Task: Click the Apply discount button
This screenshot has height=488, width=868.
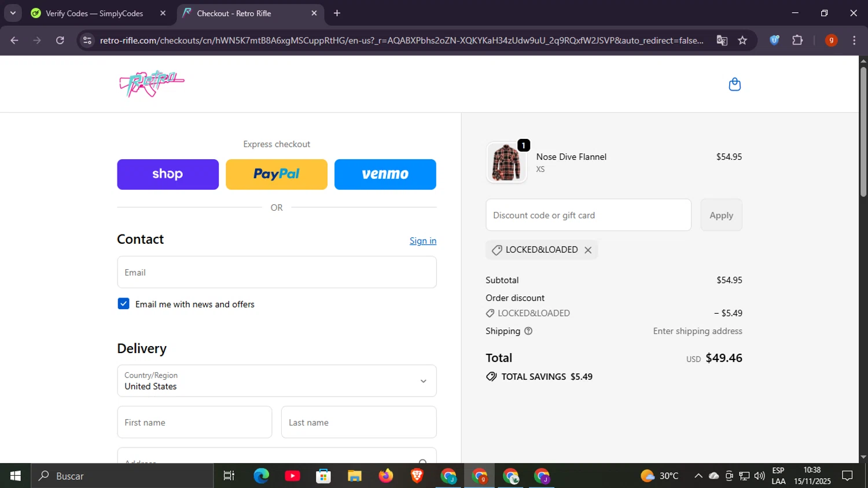Action: (721, 215)
